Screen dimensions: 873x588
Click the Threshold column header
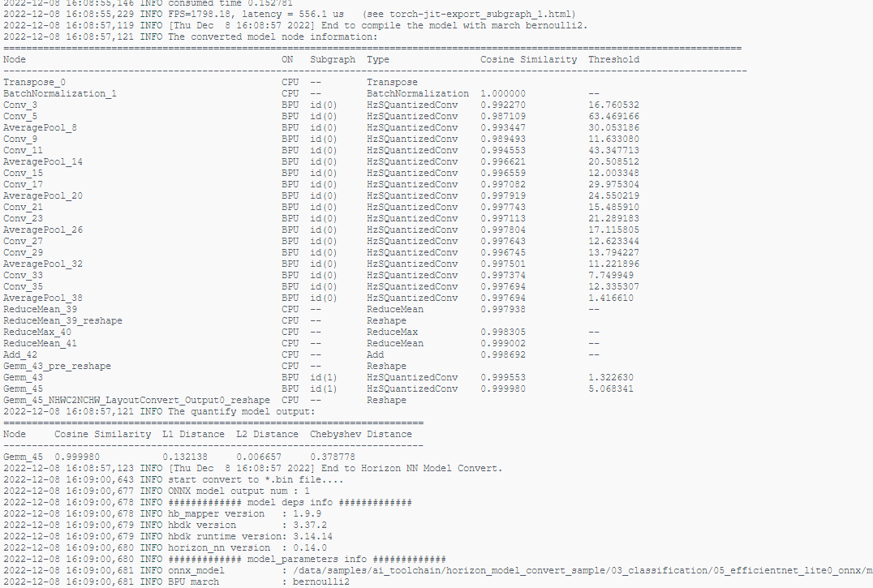613,59
